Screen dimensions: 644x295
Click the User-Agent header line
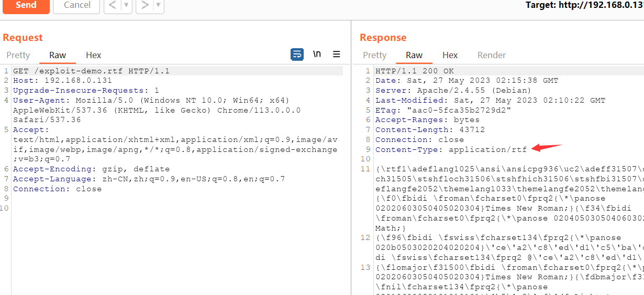(157, 110)
